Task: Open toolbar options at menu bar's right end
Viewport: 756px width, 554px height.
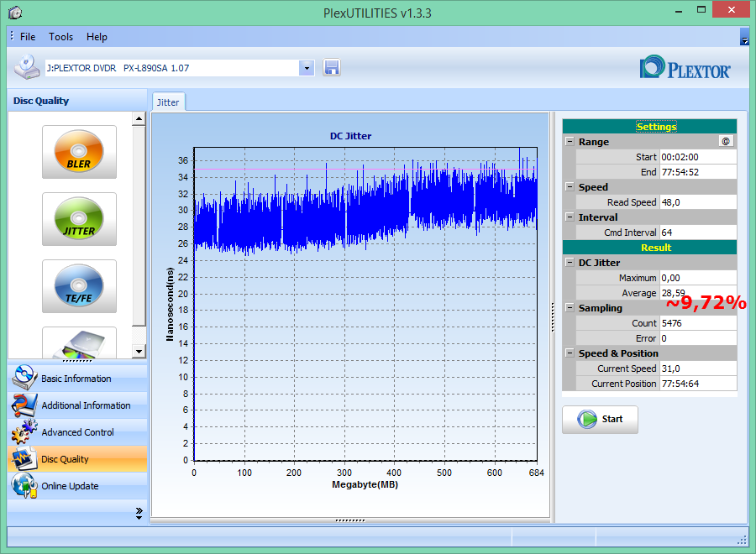Action: [x=744, y=37]
